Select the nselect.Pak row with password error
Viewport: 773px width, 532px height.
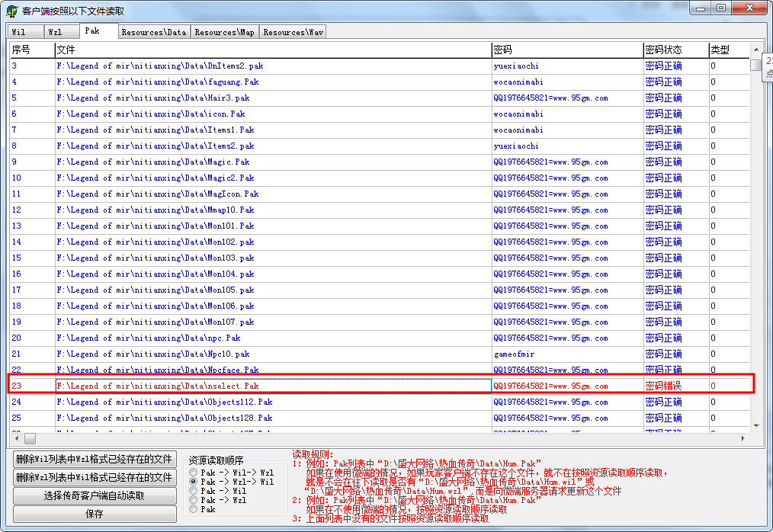coord(273,386)
